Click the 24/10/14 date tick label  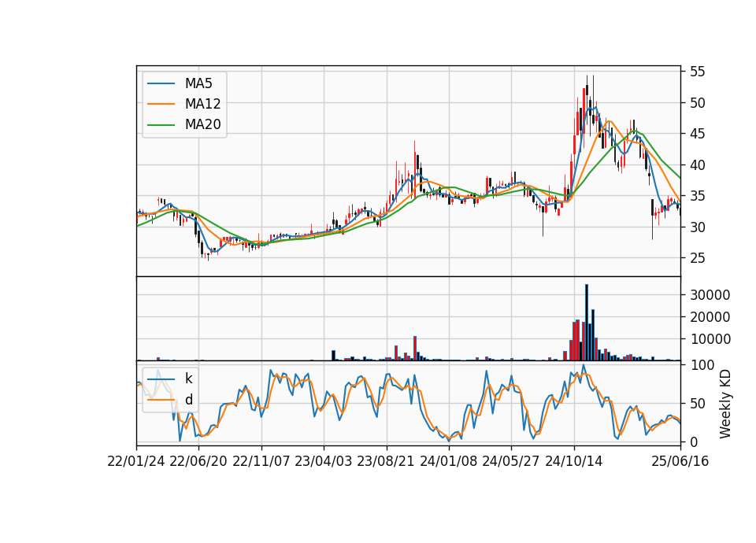[x=574, y=461]
